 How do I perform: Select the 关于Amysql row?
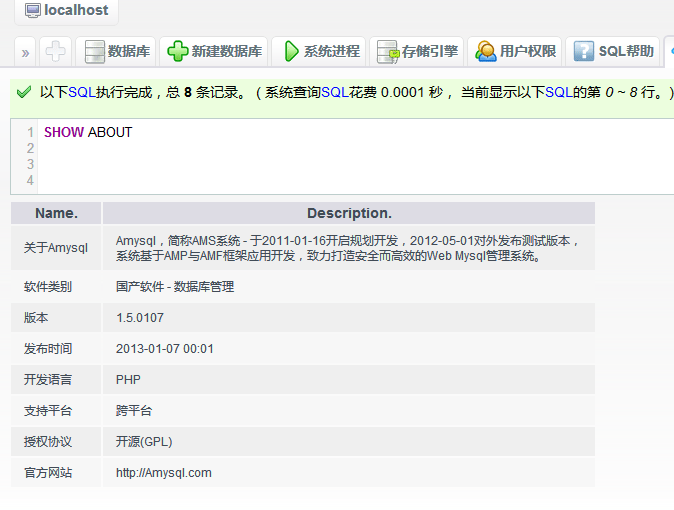coord(56,248)
